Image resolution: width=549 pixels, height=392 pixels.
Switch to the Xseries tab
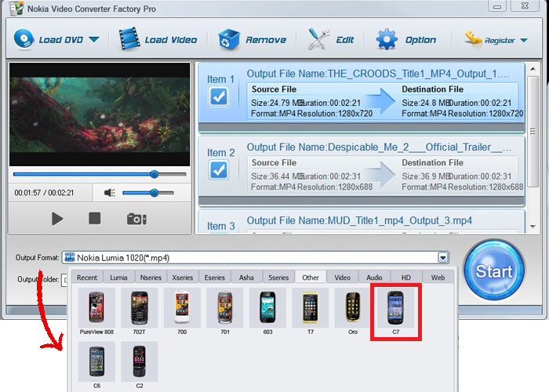pyautogui.click(x=183, y=278)
